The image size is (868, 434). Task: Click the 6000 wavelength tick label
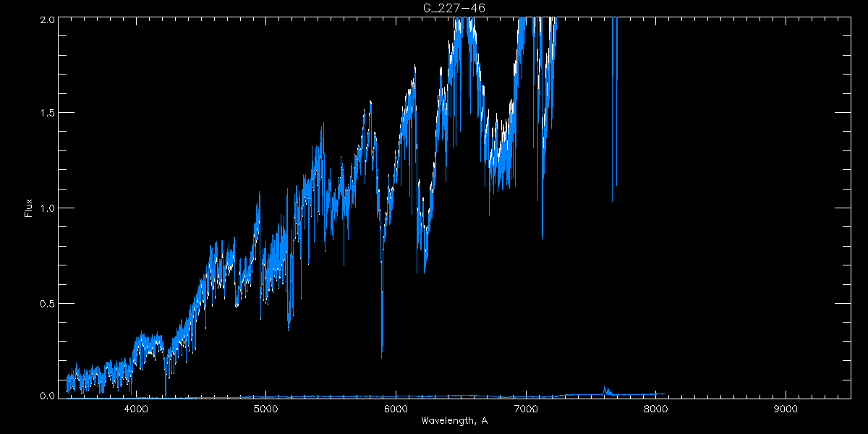tap(396, 409)
